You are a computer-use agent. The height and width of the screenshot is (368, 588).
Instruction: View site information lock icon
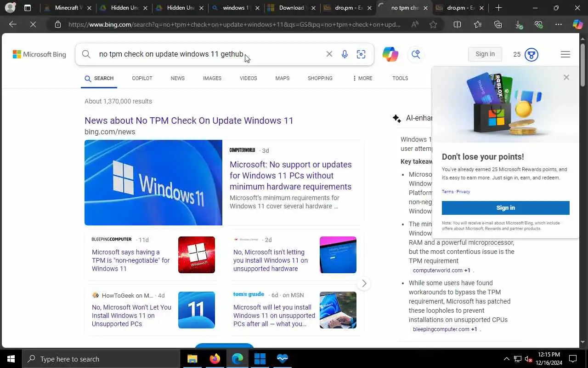(58, 24)
